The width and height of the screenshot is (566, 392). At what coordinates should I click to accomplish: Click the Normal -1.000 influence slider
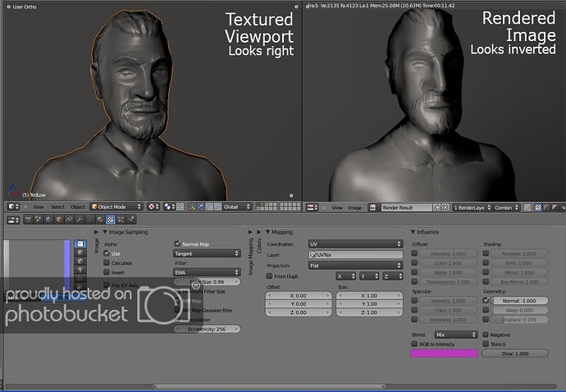[x=519, y=301]
